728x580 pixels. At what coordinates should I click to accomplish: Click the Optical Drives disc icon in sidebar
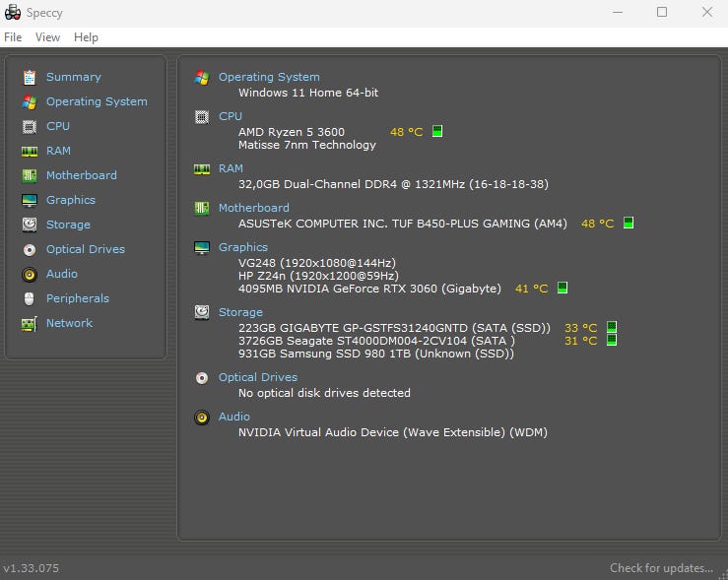[x=29, y=249]
